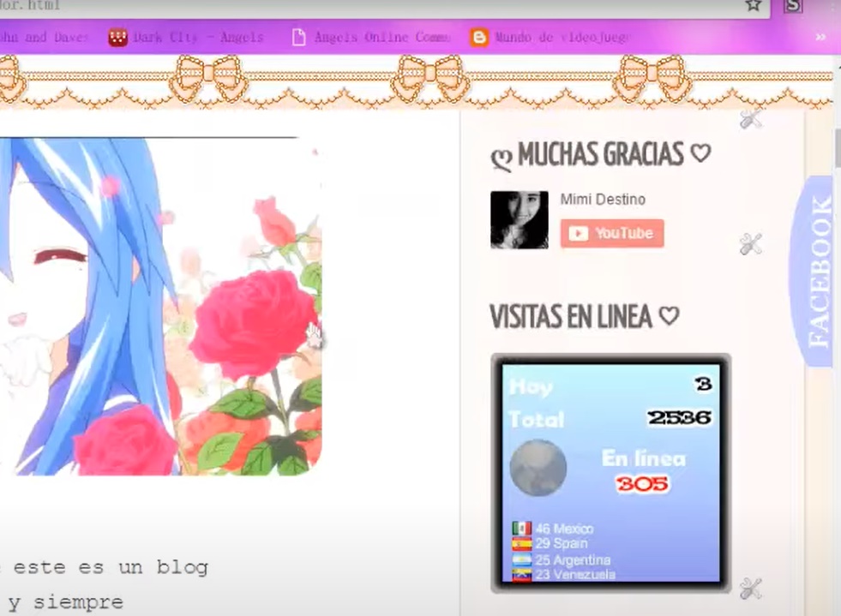Open the Angels Online Commu bookmark

[371, 37]
